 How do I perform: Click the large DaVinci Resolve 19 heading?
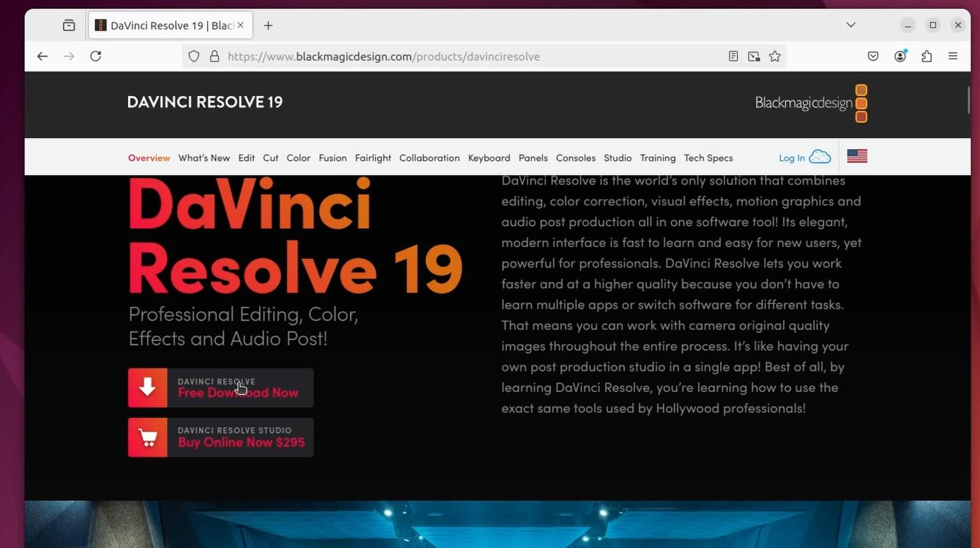295,235
